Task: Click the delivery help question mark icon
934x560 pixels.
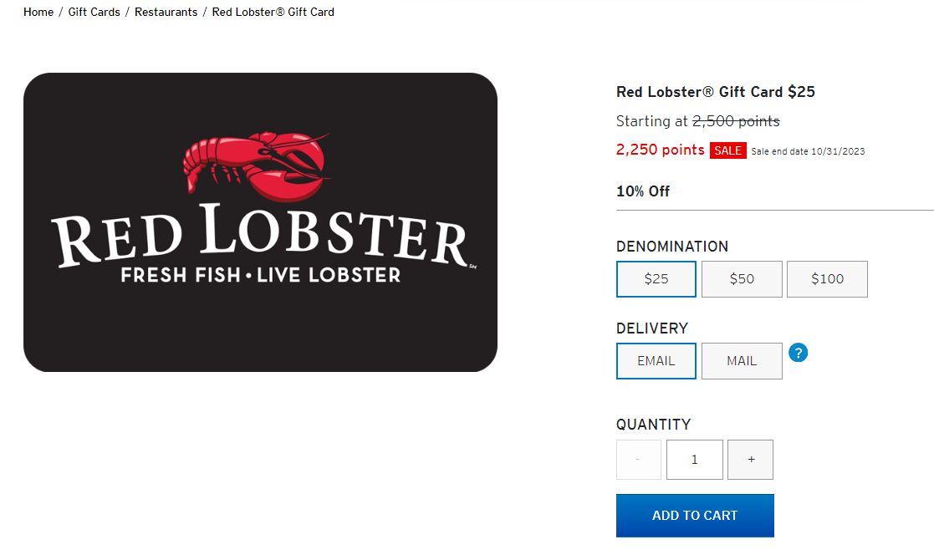Action: 798,353
